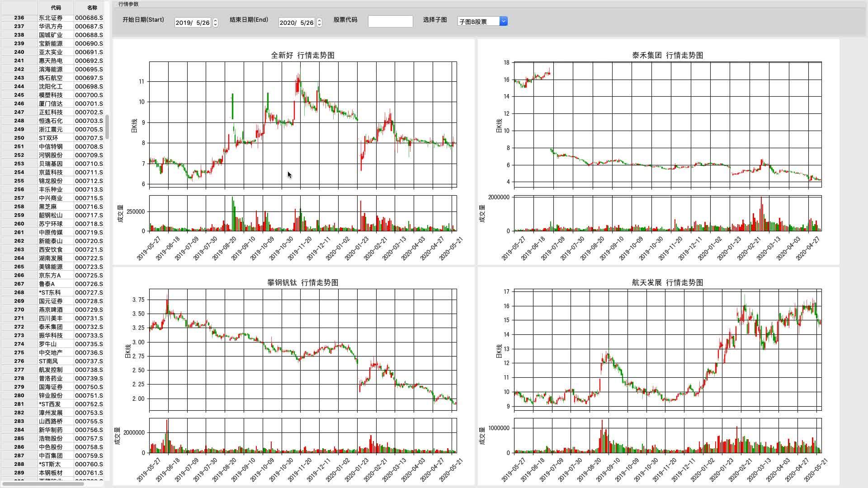
Task: Click the 名称 column header
Action: pos(92,8)
